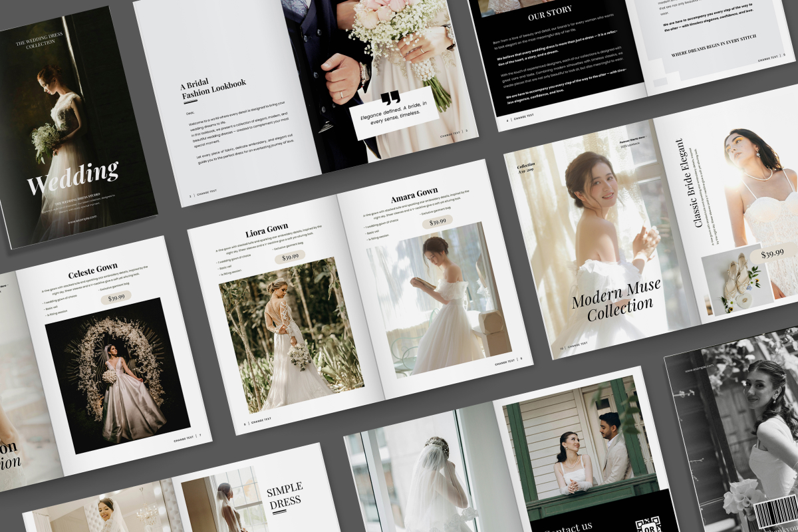Image resolution: width=798 pixels, height=532 pixels.
Task: Select the Liora Gown garden bride photo
Action: click(x=291, y=334)
